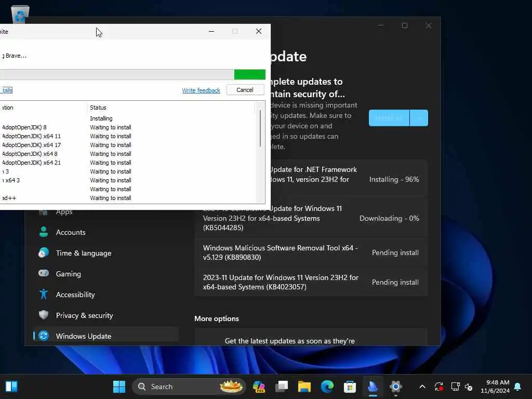
Task: Select the AdoptOpenJDK x64 17 row
Action: (x=127, y=145)
